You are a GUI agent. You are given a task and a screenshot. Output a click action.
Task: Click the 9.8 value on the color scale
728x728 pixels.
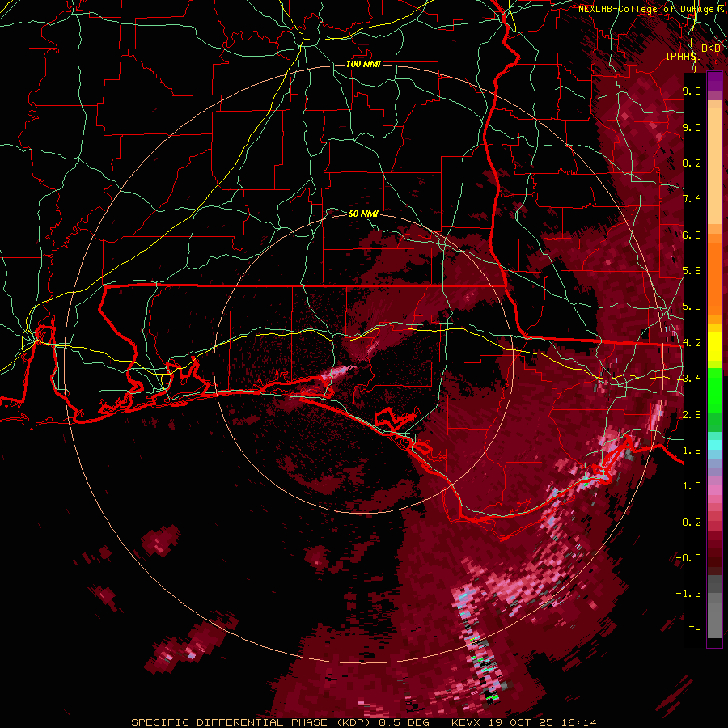coord(692,91)
